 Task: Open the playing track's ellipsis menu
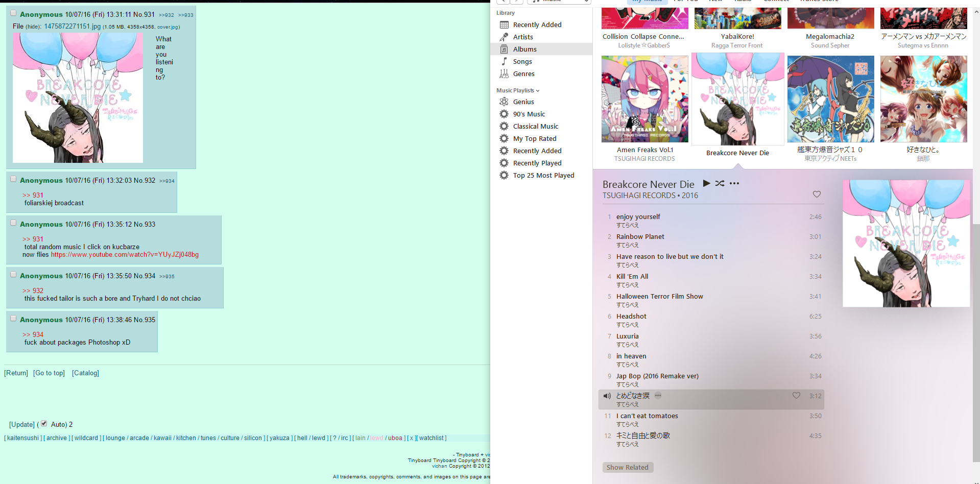click(658, 396)
